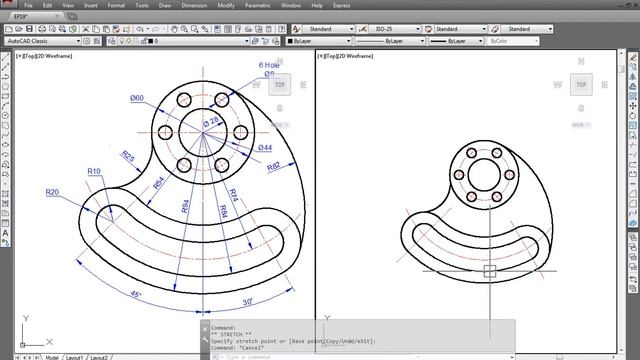
Task: Click the Undo arrow icon
Action: pos(140,29)
